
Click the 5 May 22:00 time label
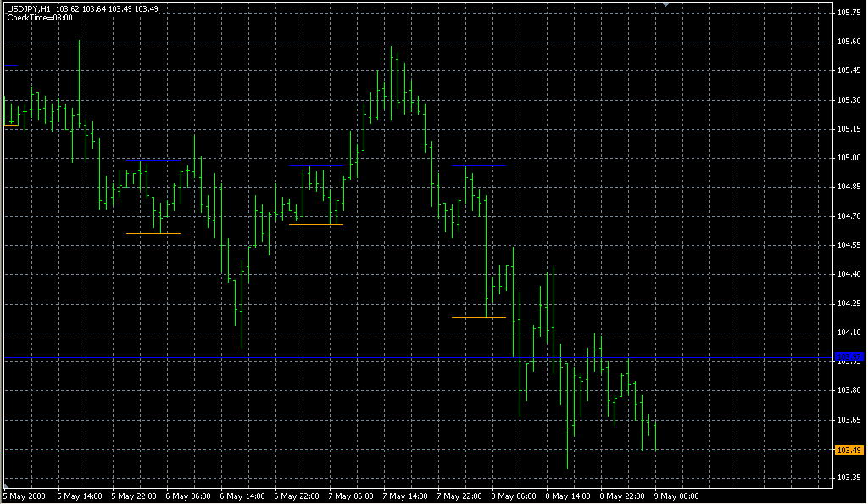pos(134,496)
